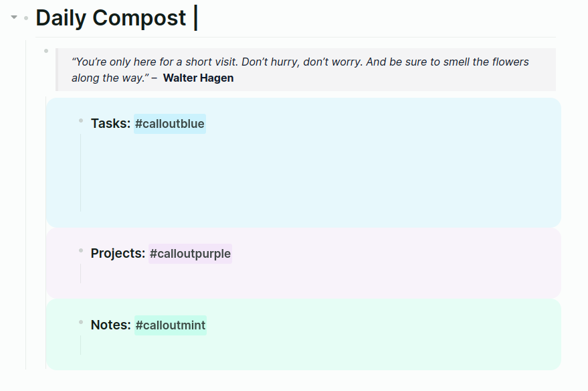
Task: Click the bullet beside Daily Compost title
Action: point(26,17)
